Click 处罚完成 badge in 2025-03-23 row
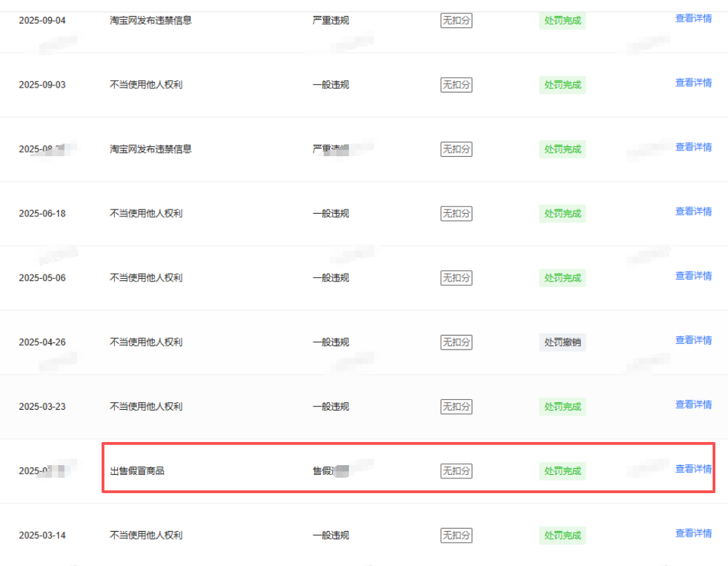 coord(562,407)
